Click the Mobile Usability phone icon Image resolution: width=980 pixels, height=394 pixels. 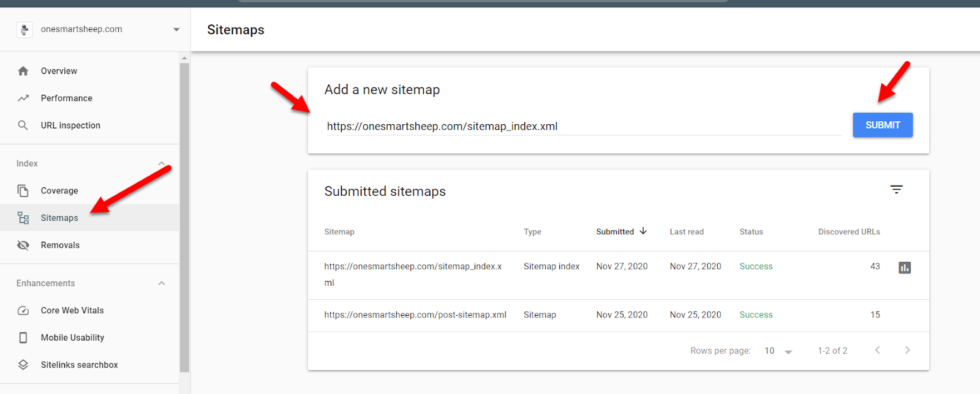(x=23, y=338)
